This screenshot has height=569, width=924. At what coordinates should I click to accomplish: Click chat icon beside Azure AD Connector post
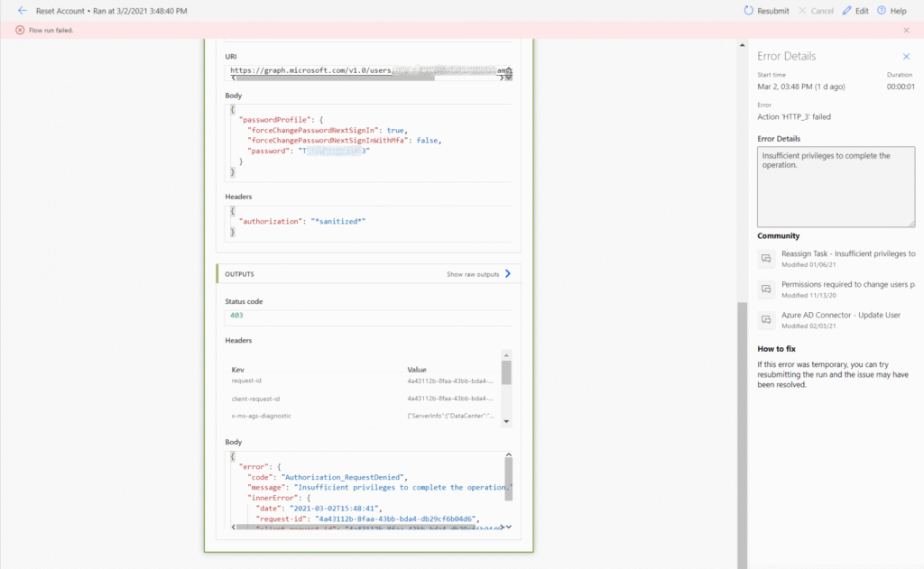pyautogui.click(x=766, y=320)
